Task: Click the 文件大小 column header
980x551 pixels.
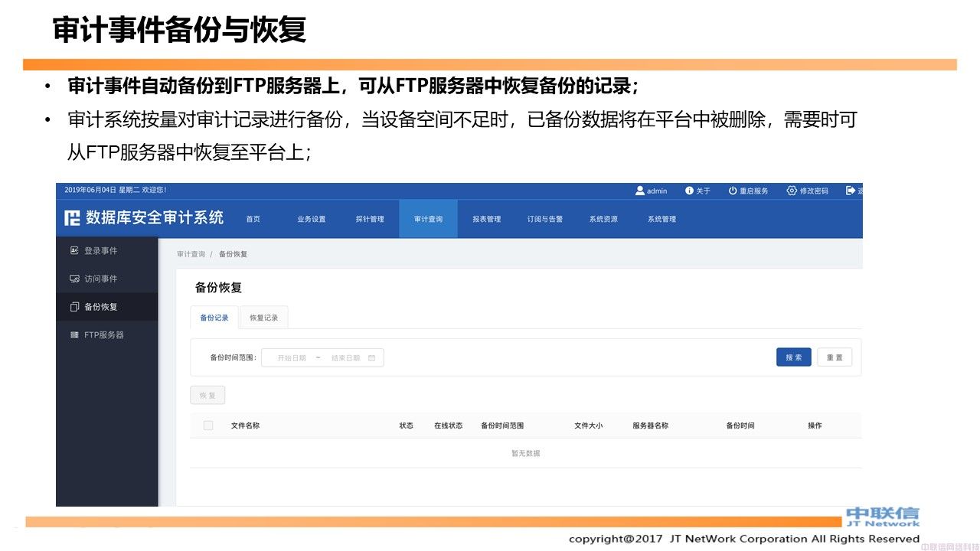Action: click(588, 425)
